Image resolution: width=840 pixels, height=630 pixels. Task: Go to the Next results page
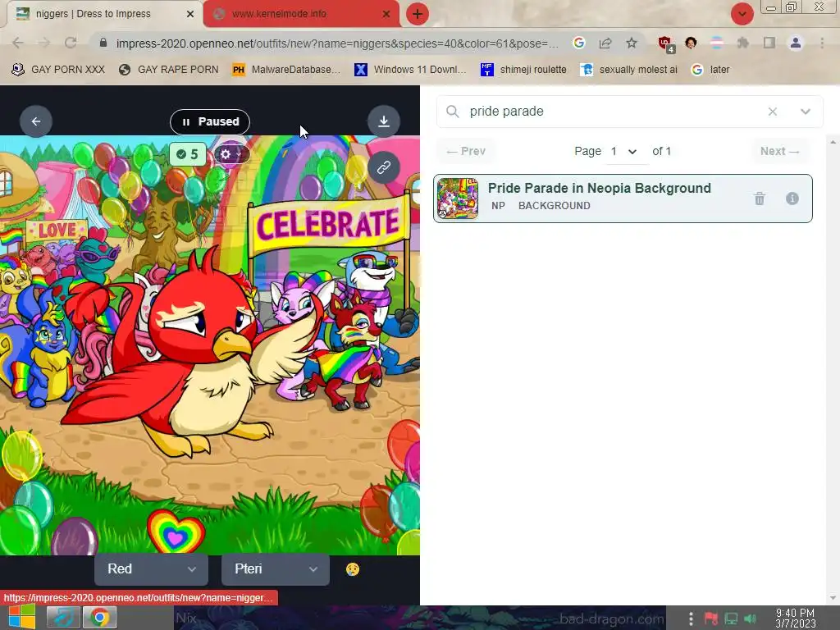(x=780, y=151)
